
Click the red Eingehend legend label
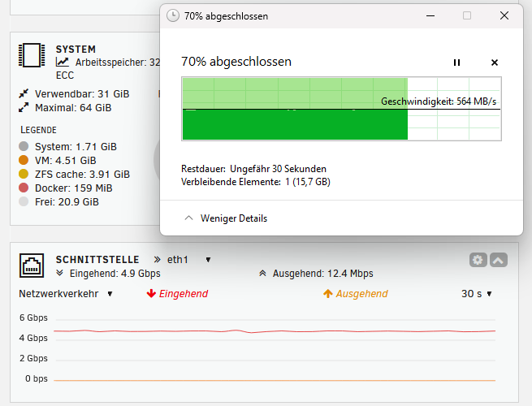(x=184, y=294)
